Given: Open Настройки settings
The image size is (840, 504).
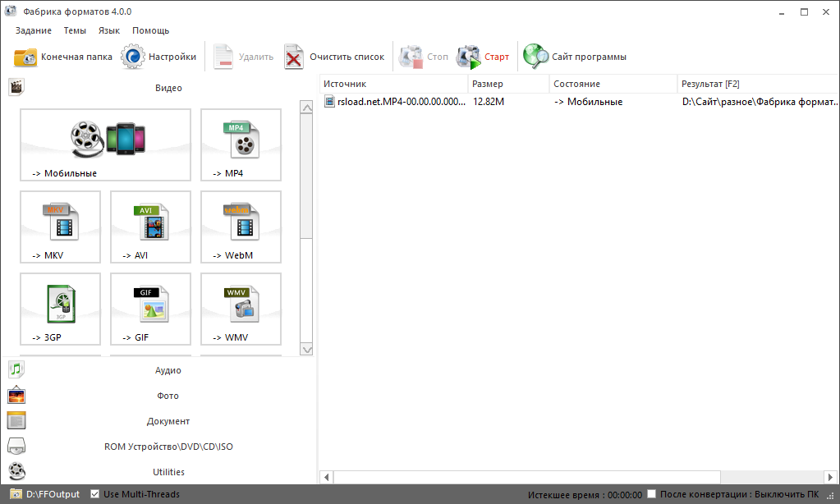Looking at the screenshot, I should coord(158,57).
